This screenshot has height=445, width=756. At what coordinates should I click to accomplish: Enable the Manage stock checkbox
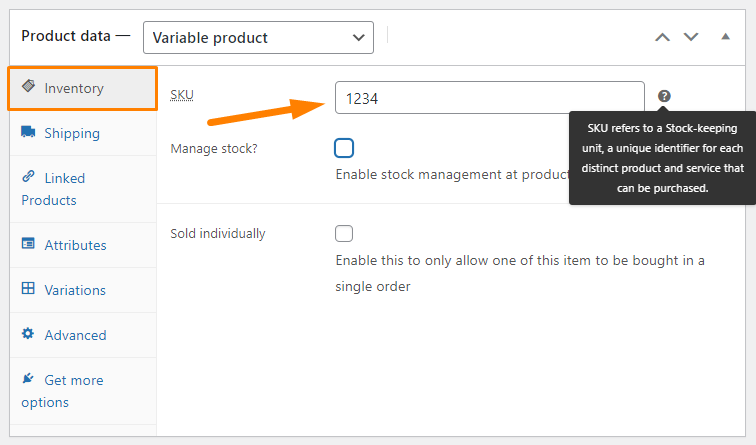pyautogui.click(x=344, y=148)
